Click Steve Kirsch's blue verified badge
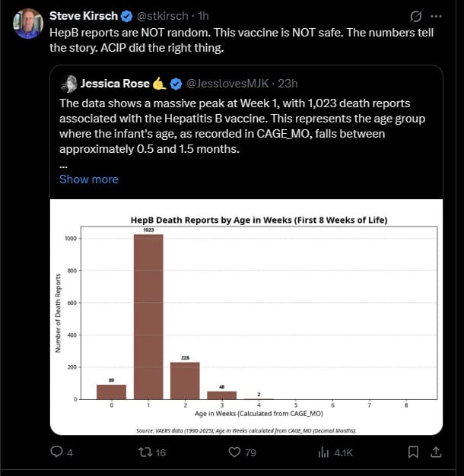Image resolution: width=464 pixels, height=476 pixels. point(127,16)
